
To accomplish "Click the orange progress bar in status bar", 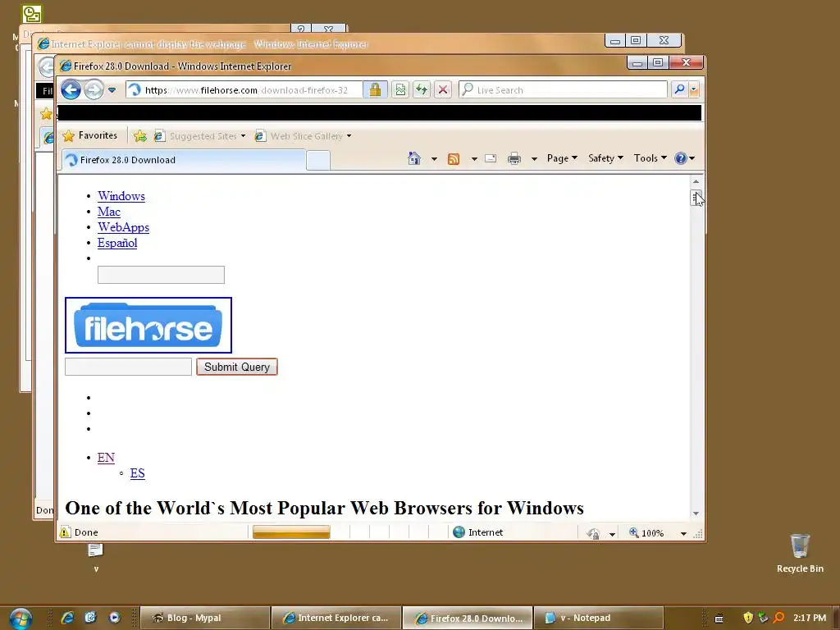I will point(291,532).
